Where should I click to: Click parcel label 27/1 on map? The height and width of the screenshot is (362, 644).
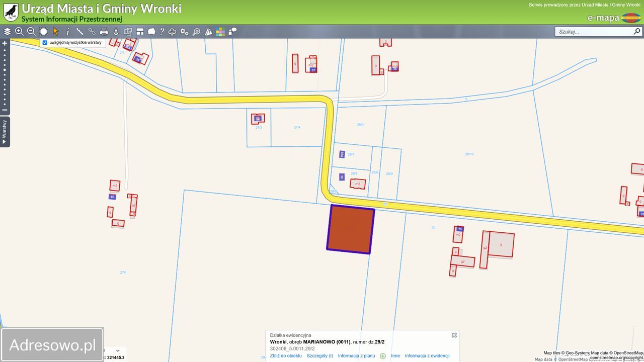pos(123,273)
